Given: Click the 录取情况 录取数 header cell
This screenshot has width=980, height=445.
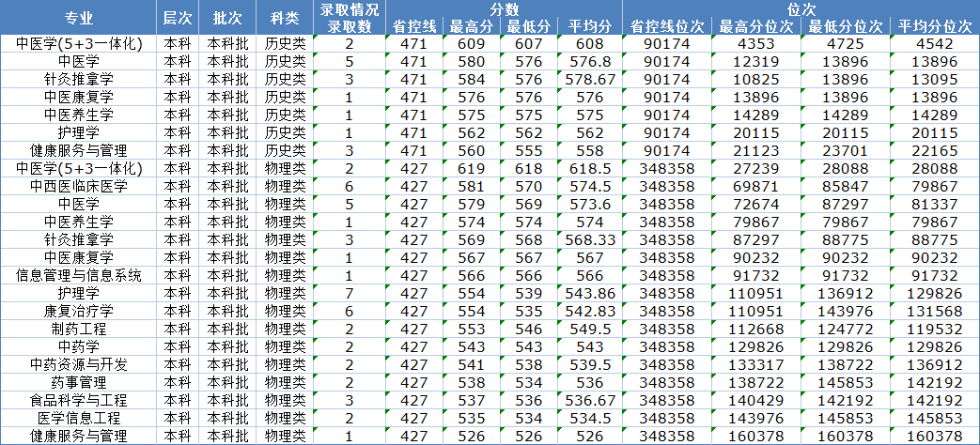Looking at the screenshot, I should (350, 18).
